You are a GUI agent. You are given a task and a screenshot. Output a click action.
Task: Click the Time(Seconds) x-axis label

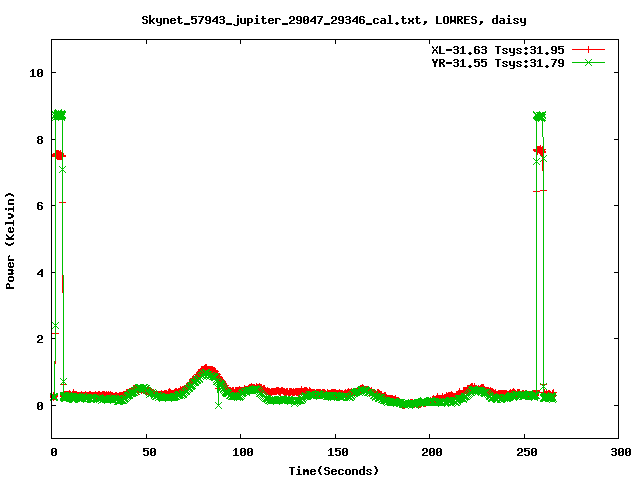tap(333, 471)
